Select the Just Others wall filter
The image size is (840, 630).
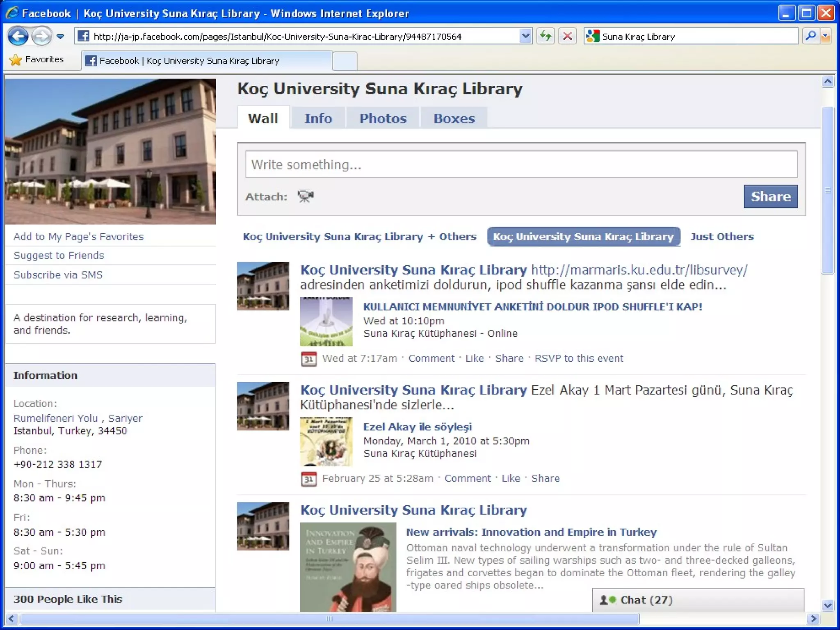coord(722,237)
